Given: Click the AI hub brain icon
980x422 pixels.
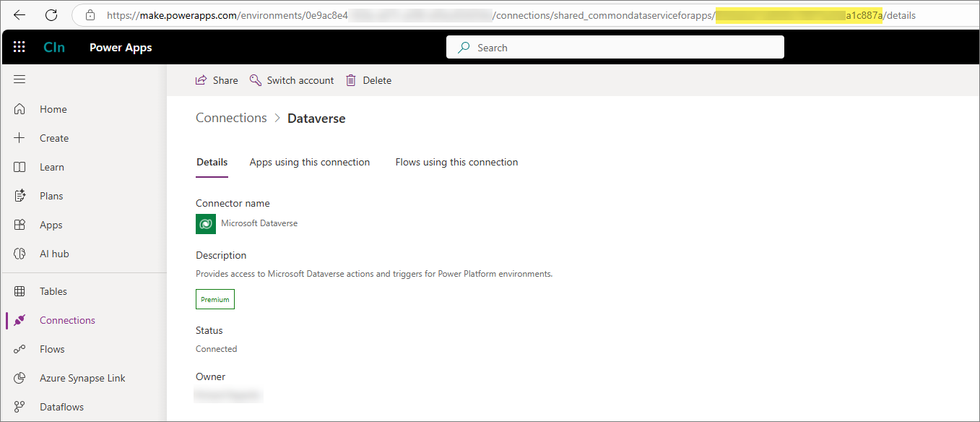Looking at the screenshot, I should click(19, 254).
